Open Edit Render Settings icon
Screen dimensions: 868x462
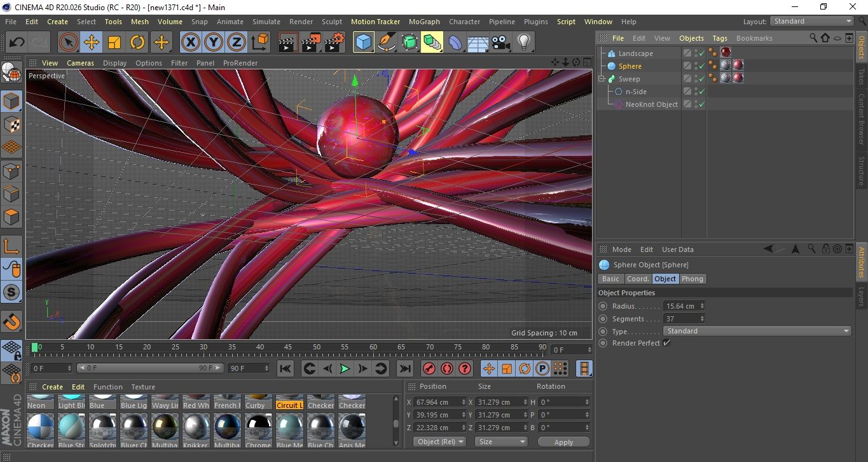334,43
